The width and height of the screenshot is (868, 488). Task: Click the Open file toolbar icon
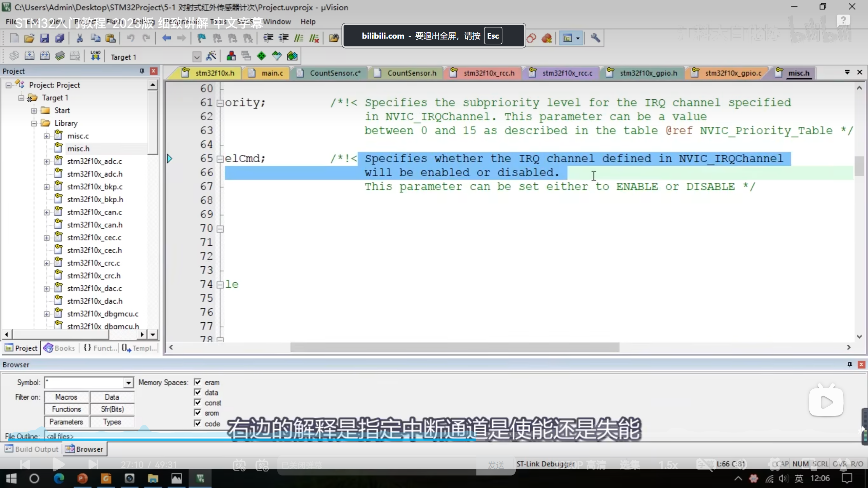click(x=29, y=38)
